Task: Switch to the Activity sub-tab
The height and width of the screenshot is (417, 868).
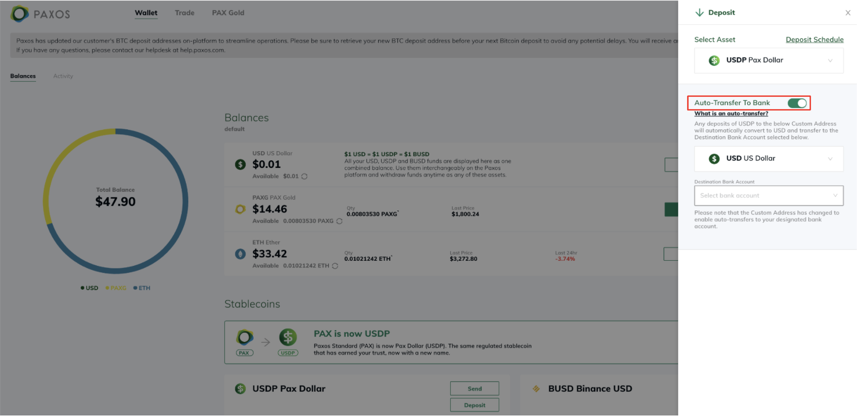Action: pyautogui.click(x=63, y=76)
